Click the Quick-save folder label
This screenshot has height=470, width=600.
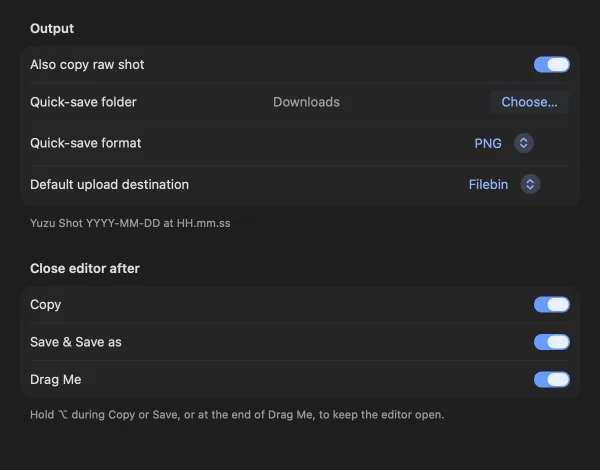click(83, 102)
